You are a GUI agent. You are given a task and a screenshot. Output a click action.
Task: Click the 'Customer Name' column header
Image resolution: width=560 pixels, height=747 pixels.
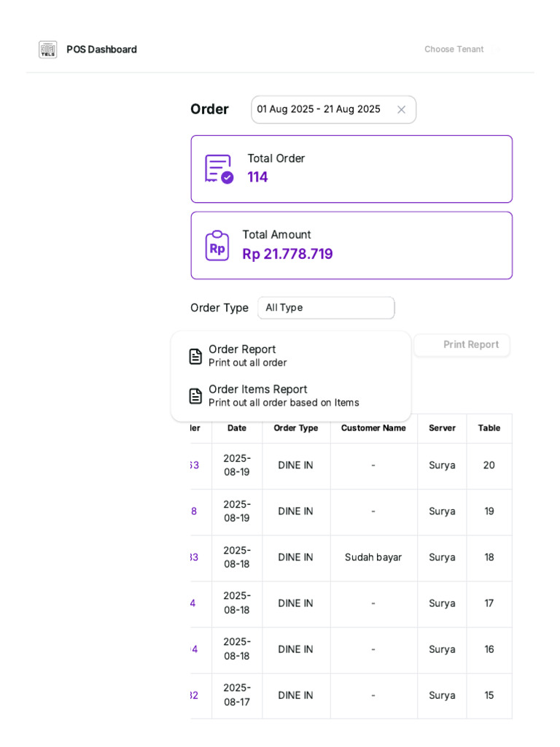(373, 428)
